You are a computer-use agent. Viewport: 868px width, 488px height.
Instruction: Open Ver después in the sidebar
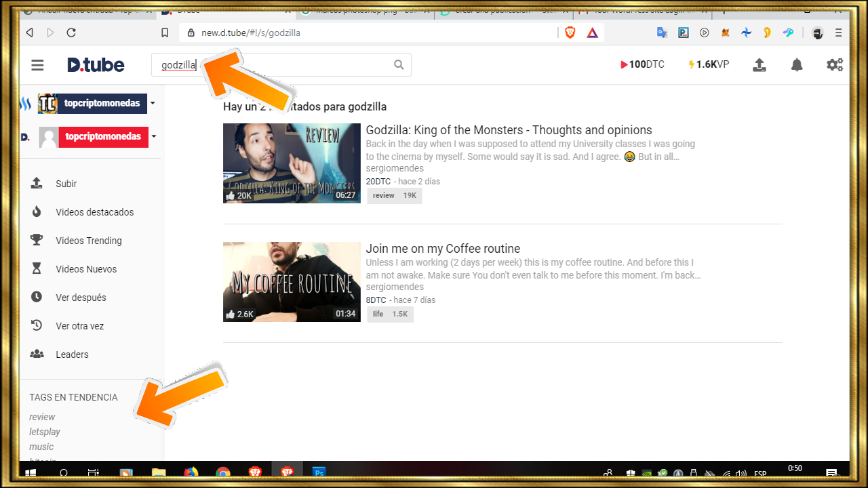pyautogui.click(x=81, y=298)
